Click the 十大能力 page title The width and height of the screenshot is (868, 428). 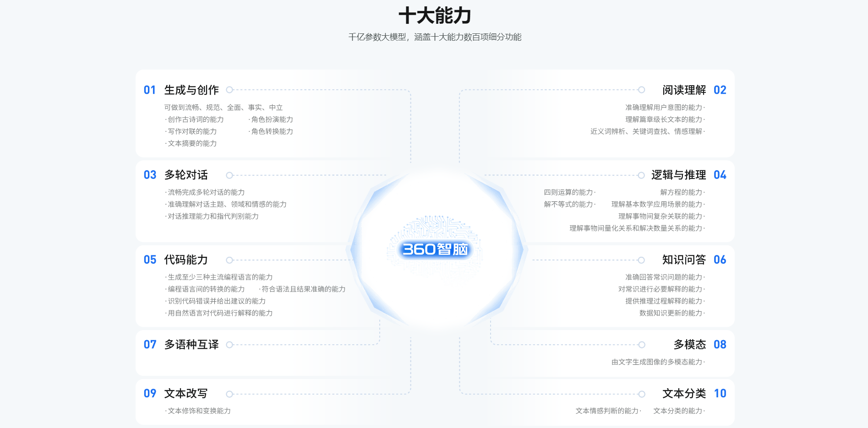(x=434, y=15)
